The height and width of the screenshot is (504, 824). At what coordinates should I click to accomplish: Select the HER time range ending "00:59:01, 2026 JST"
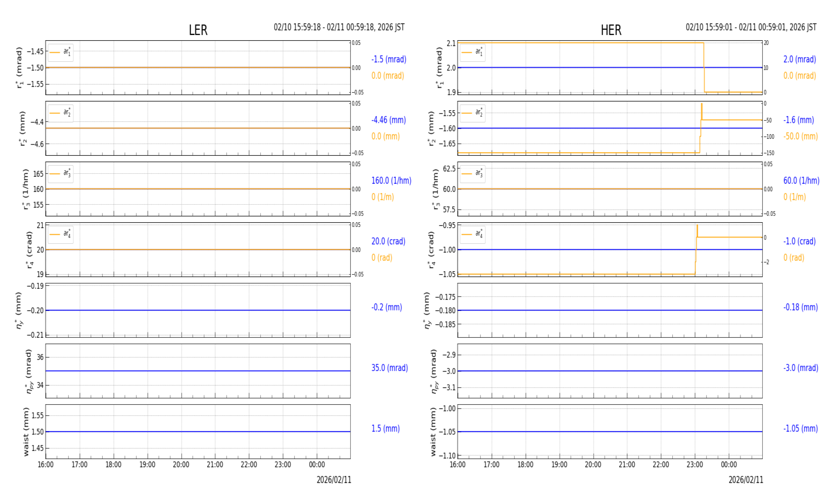click(x=751, y=27)
